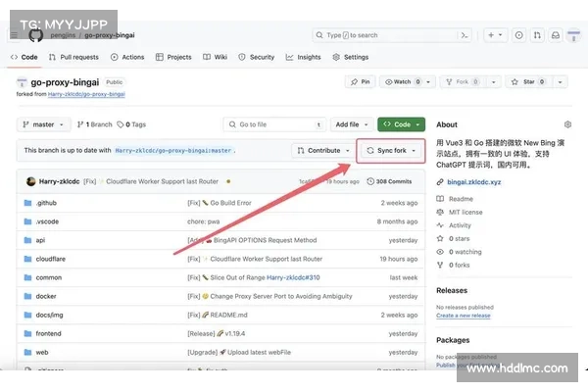Open the common folder
588x392 pixels.
coord(49,278)
